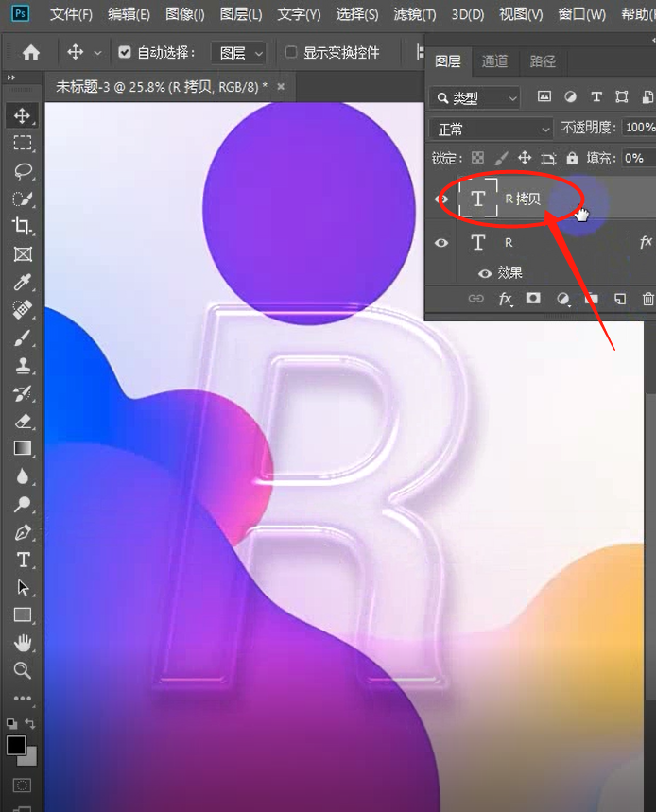This screenshot has height=812, width=656.
Task: Select the History Brush tool
Action: pos(23,393)
